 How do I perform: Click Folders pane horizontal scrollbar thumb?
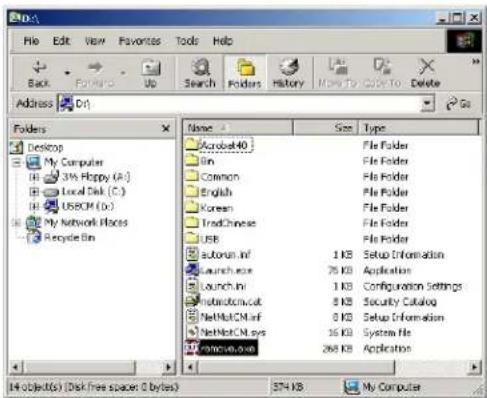coord(79,367)
